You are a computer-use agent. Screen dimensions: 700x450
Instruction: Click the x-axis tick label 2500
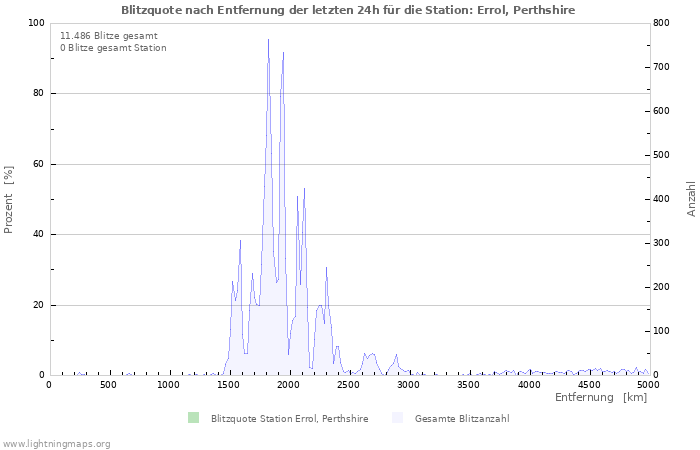(348, 385)
